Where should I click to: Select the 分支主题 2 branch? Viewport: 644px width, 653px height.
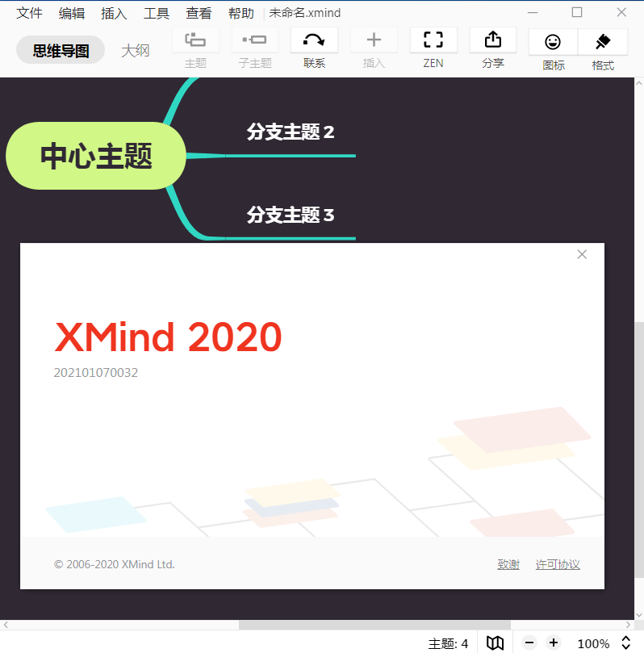(x=291, y=132)
